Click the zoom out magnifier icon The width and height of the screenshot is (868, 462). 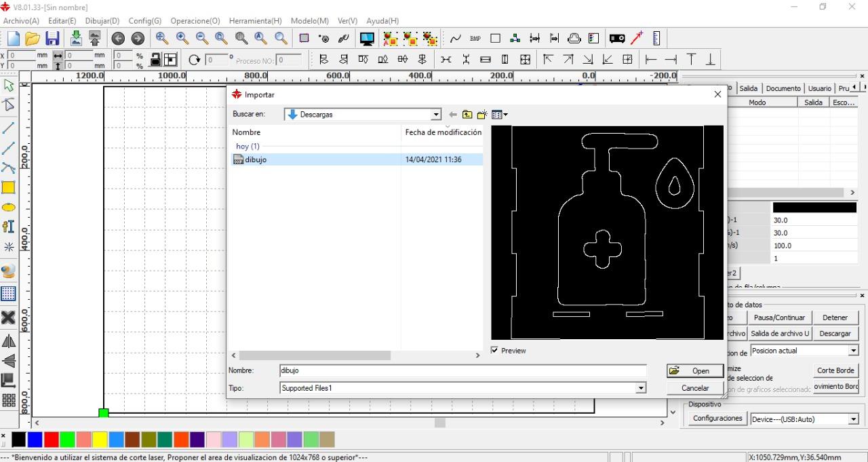pos(201,39)
